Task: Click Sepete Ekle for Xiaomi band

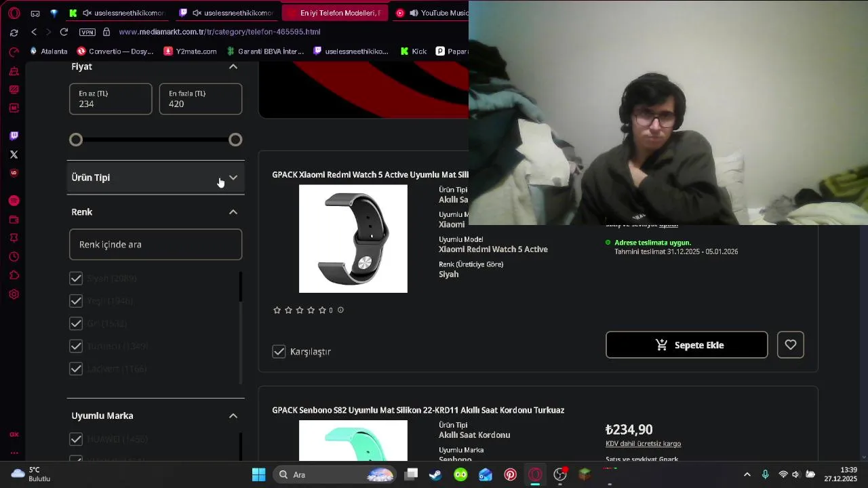Action: 686,345
